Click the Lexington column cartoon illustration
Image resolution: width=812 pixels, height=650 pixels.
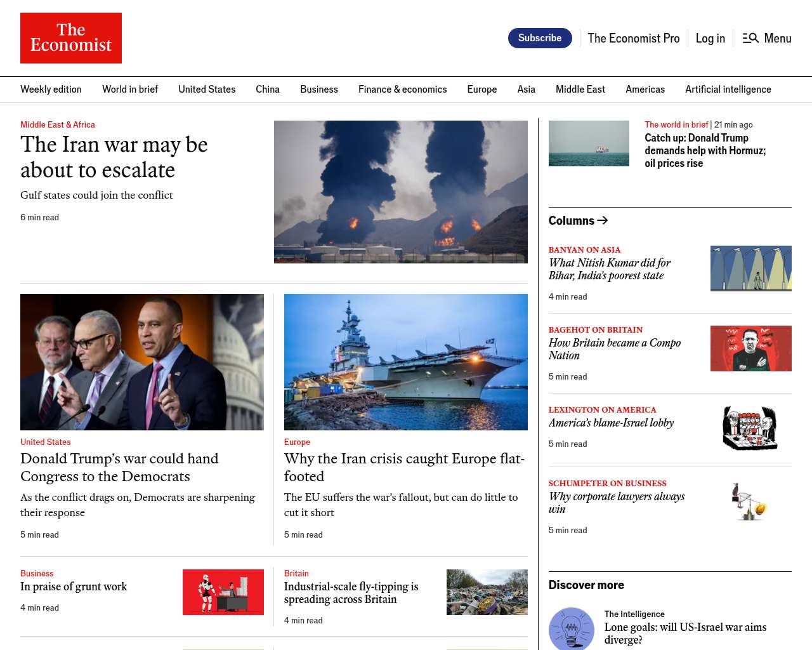(750, 428)
